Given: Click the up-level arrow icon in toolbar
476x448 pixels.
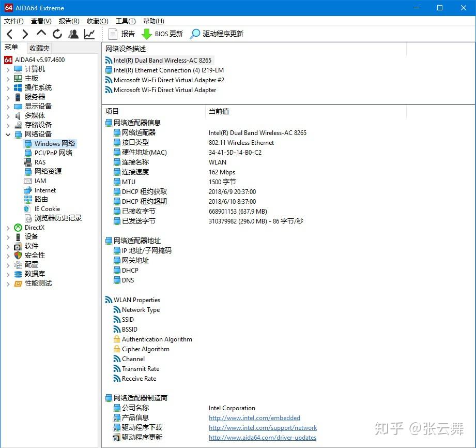Looking at the screenshot, I should (x=41, y=34).
